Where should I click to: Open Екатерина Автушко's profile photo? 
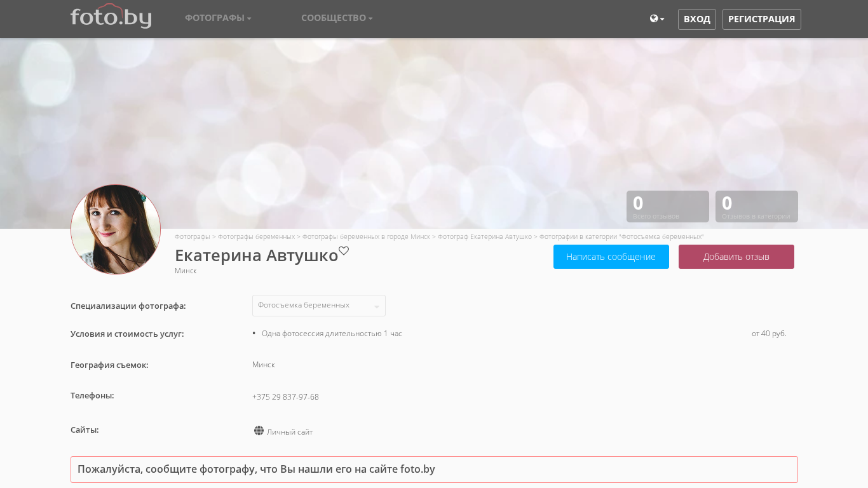(x=116, y=229)
